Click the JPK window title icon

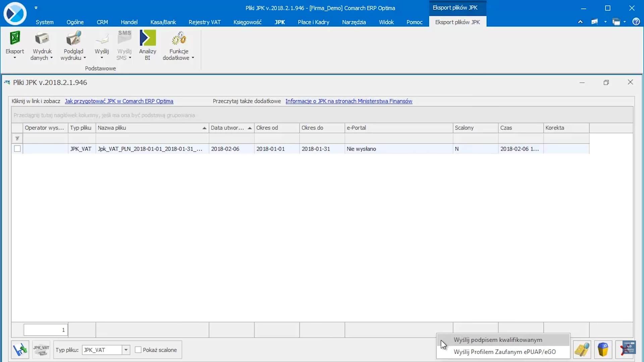point(7,82)
